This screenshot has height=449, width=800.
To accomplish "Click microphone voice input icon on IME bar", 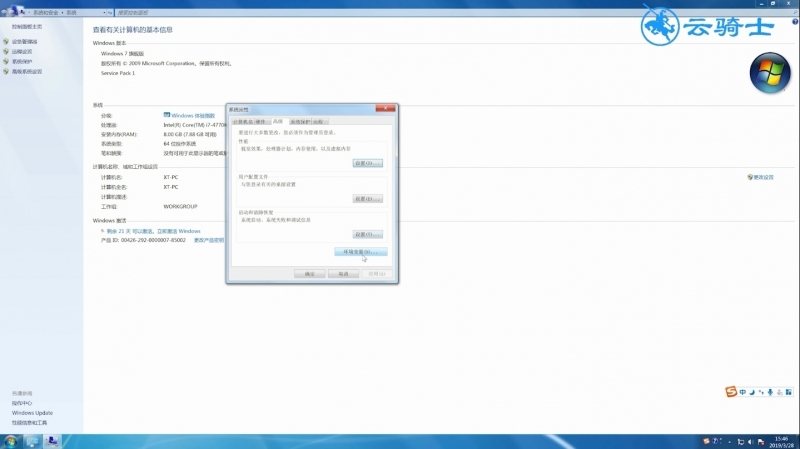I will [770, 392].
